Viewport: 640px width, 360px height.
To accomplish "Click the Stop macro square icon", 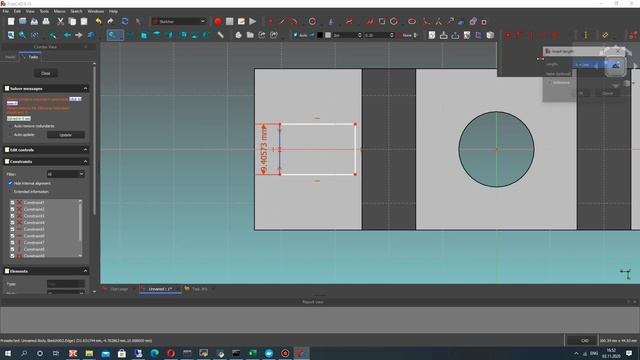I will 229,21.
